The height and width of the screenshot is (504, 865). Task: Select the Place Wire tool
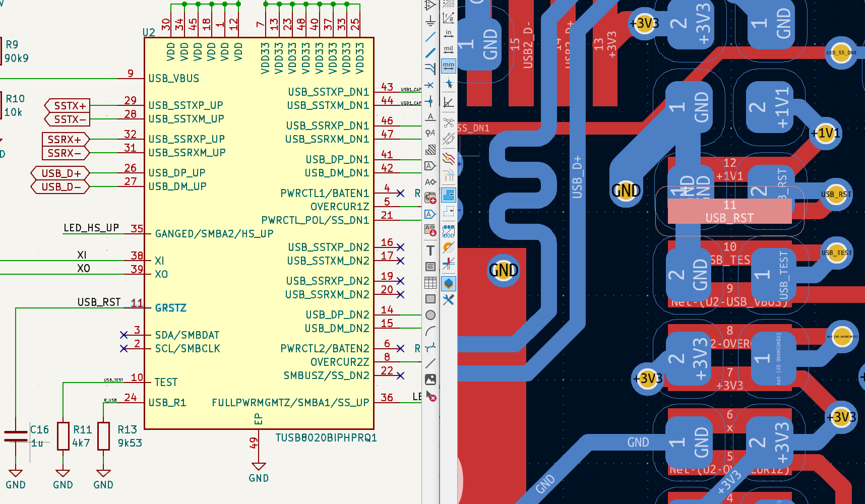coord(430,37)
